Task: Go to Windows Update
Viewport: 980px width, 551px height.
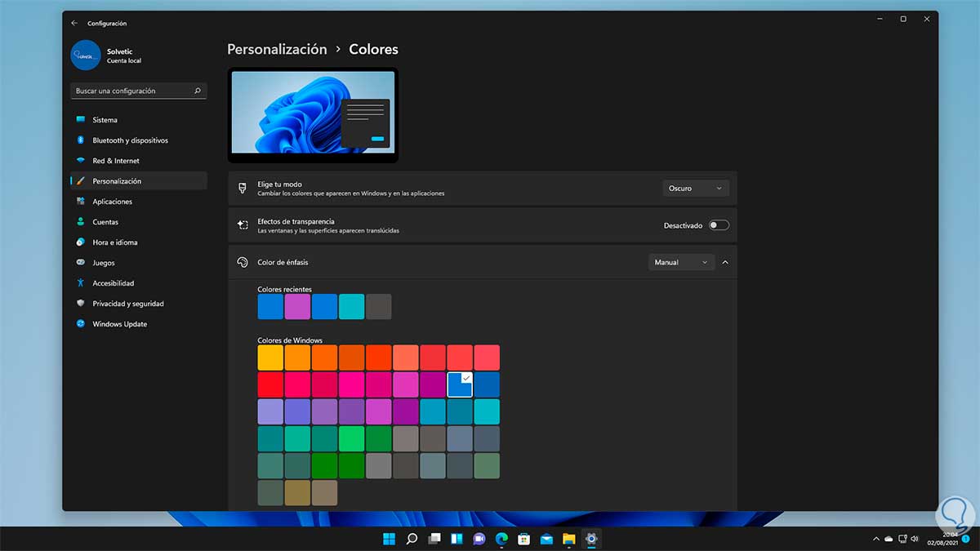Action: point(119,324)
